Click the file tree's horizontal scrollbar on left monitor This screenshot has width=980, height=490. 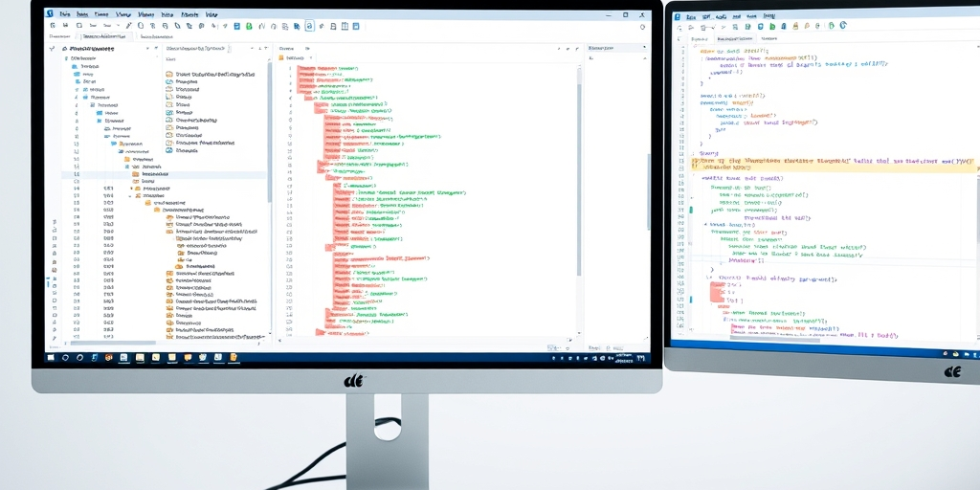pyautogui.click(x=113, y=343)
